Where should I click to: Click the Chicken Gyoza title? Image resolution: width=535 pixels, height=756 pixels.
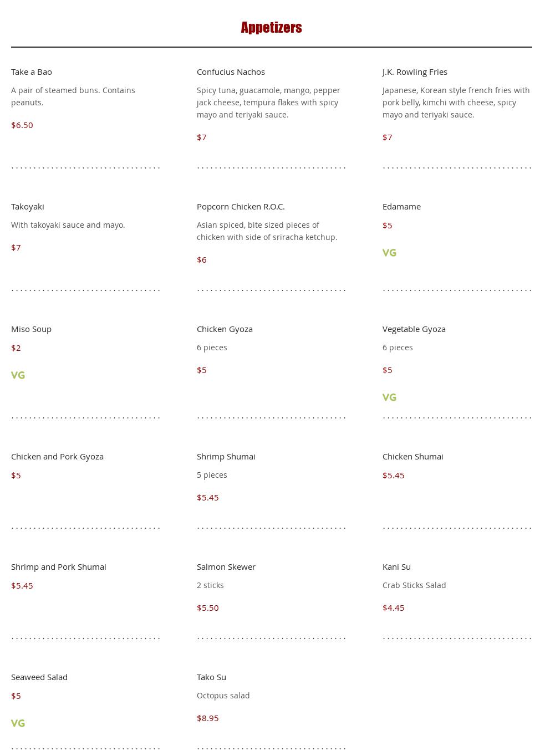point(225,329)
